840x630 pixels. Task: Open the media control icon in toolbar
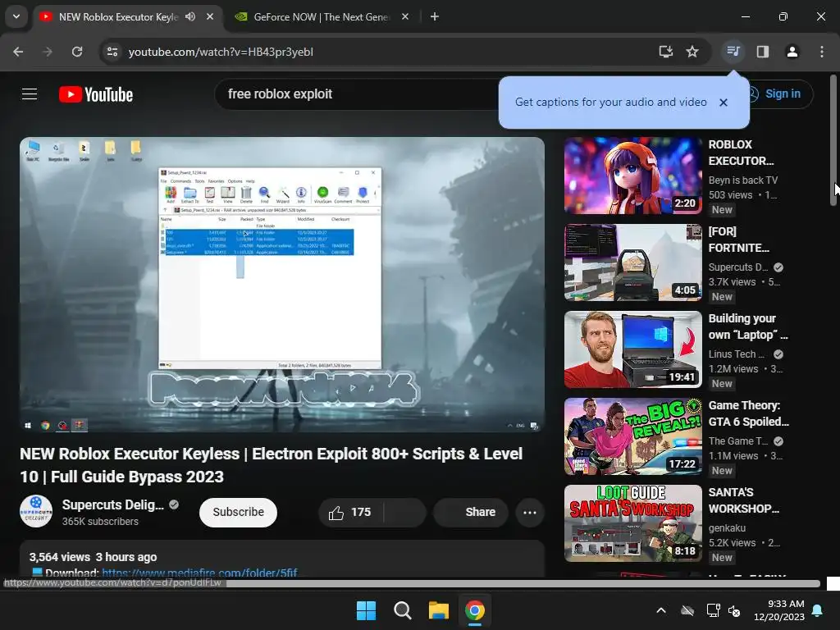coord(733,52)
